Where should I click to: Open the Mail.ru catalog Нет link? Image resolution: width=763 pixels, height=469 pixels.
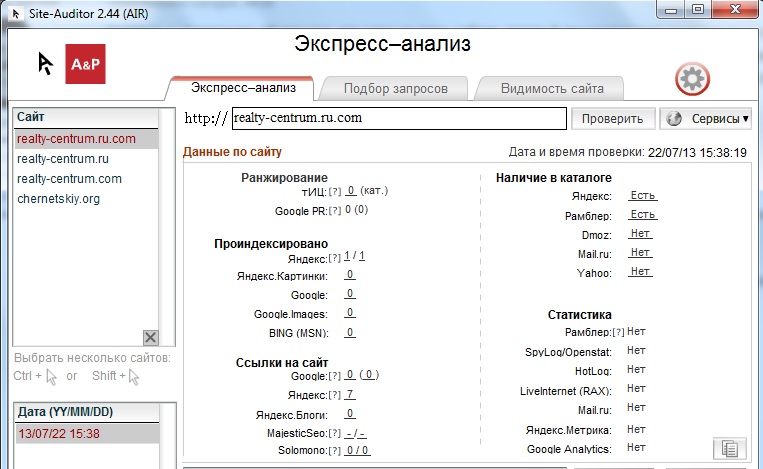[640, 253]
